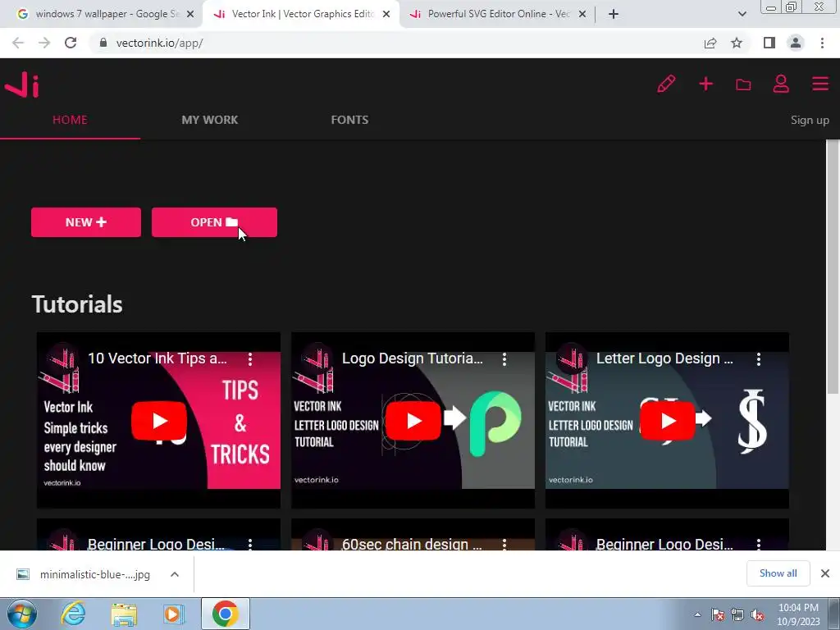Close the windows 7 wallpaper tab

(x=190, y=14)
